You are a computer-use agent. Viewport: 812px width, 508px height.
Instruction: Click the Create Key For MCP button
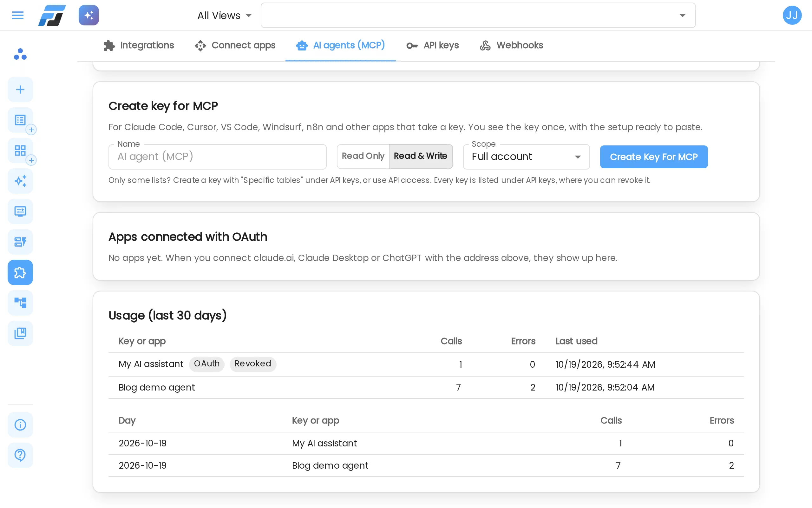click(x=654, y=157)
